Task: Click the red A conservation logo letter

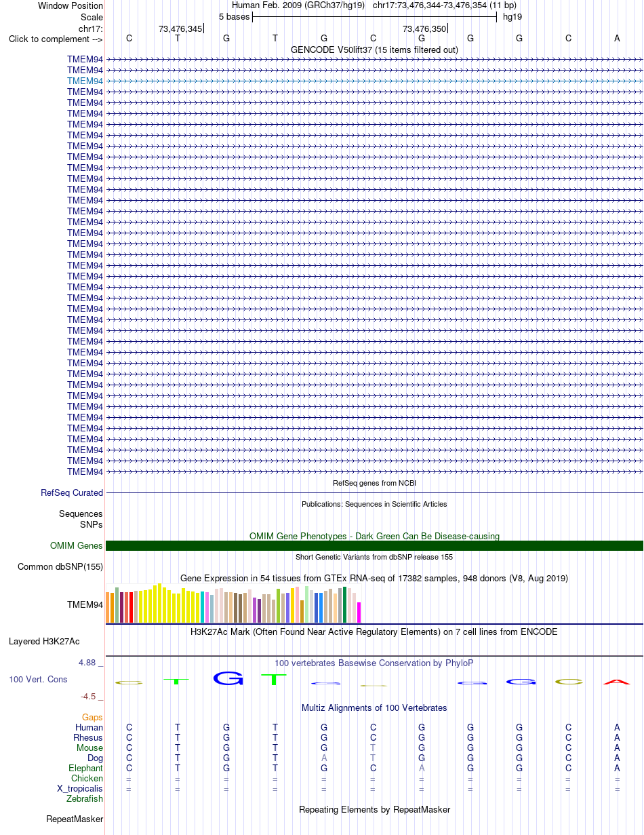Action: click(x=617, y=682)
